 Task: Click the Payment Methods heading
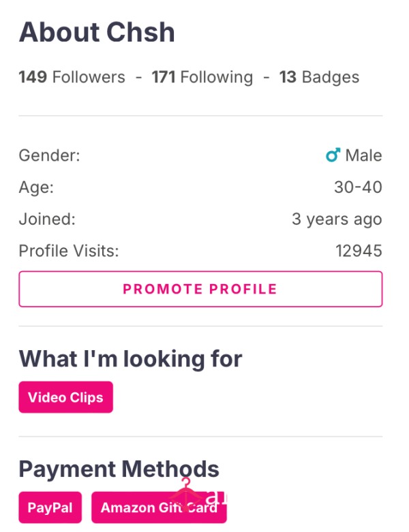(119, 469)
